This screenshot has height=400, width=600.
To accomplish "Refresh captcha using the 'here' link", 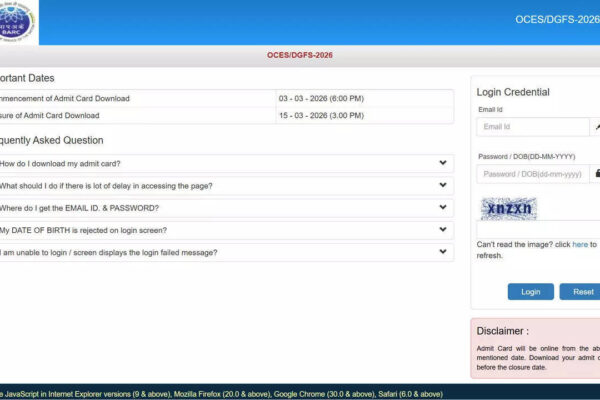I will 580,244.
